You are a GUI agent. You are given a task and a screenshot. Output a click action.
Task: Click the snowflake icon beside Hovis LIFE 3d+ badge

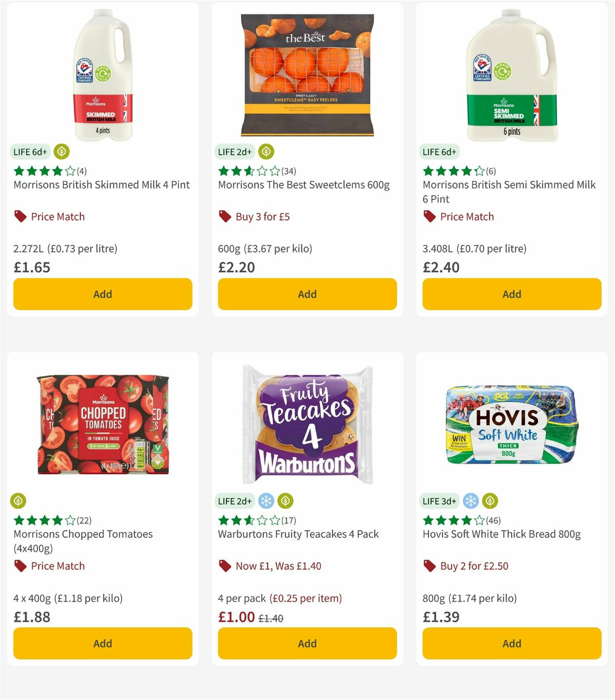[x=470, y=501]
